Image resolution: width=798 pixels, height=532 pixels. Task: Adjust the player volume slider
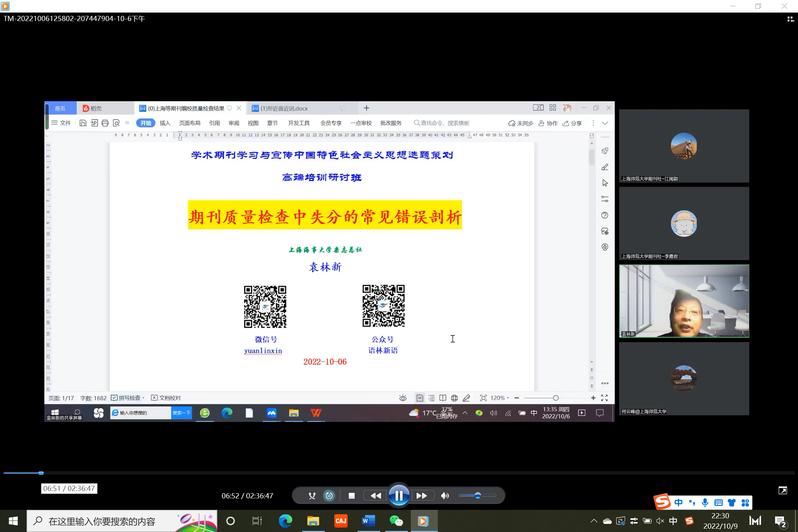pos(477,495)
